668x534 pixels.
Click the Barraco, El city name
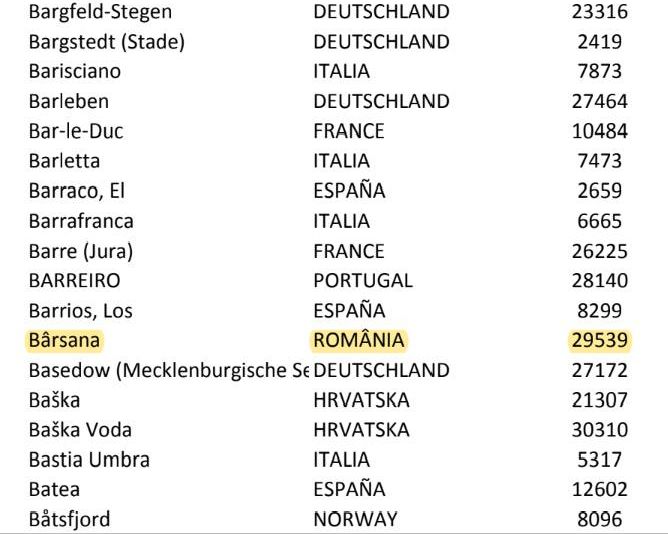(77, 191)
